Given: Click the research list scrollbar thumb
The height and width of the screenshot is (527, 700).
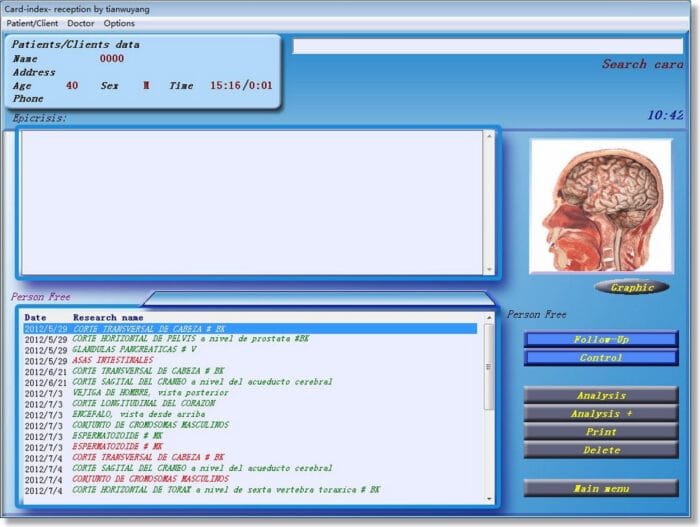Looking at the screenshot, I should click(489, 367).
